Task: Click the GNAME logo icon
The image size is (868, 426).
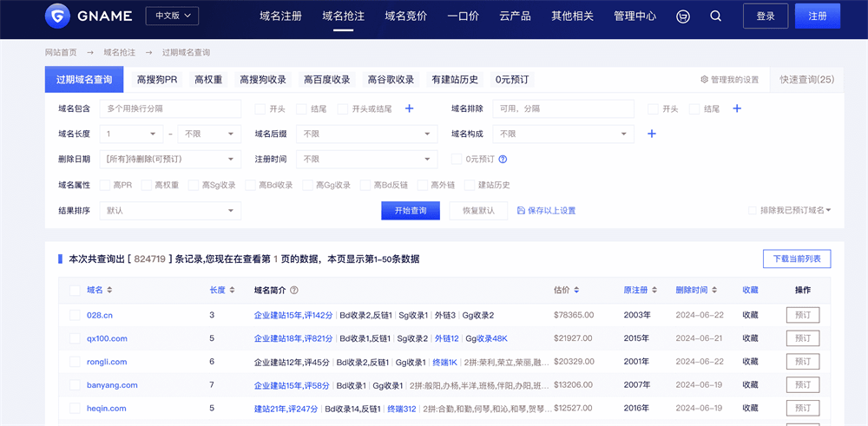Action: click(x=58, y=16)
